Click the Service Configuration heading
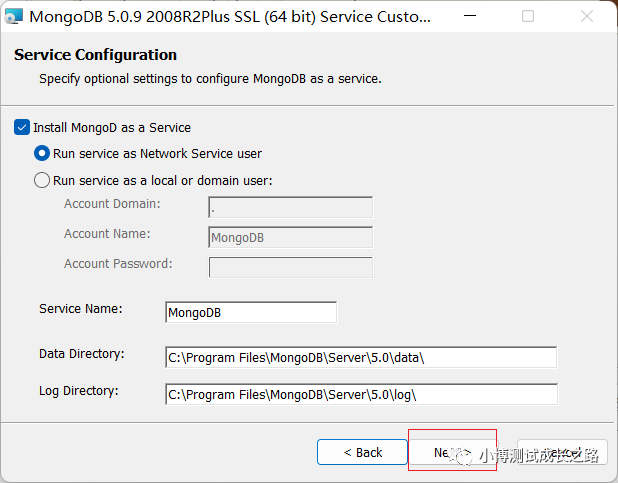Viewport: 618px width, 483px height. 95,55
